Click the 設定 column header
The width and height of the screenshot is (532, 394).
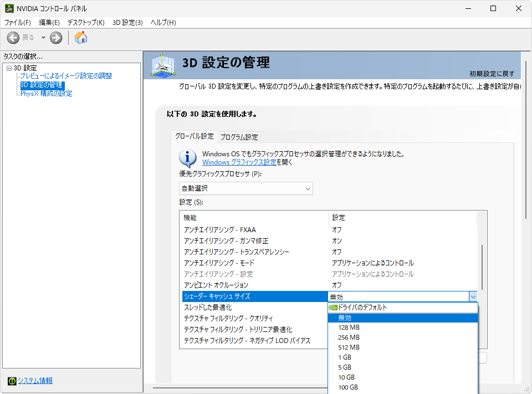click(x=403, y=218)
